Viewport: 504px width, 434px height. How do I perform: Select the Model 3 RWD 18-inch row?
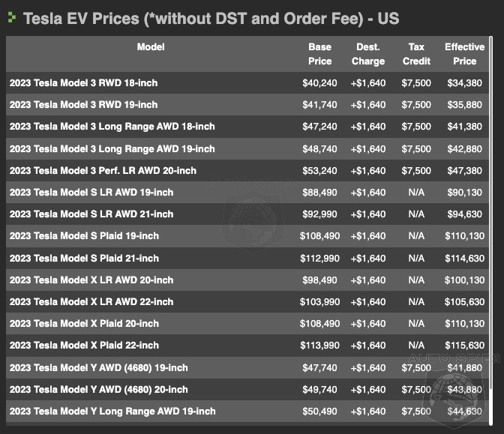tap(84, 83)
